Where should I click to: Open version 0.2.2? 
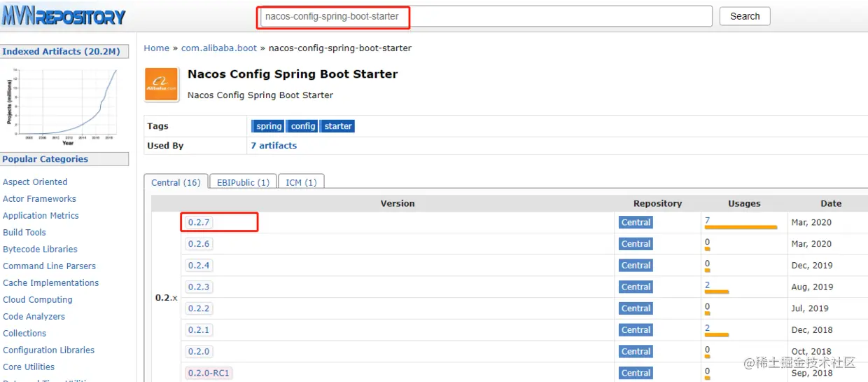[x=199, y=308]
